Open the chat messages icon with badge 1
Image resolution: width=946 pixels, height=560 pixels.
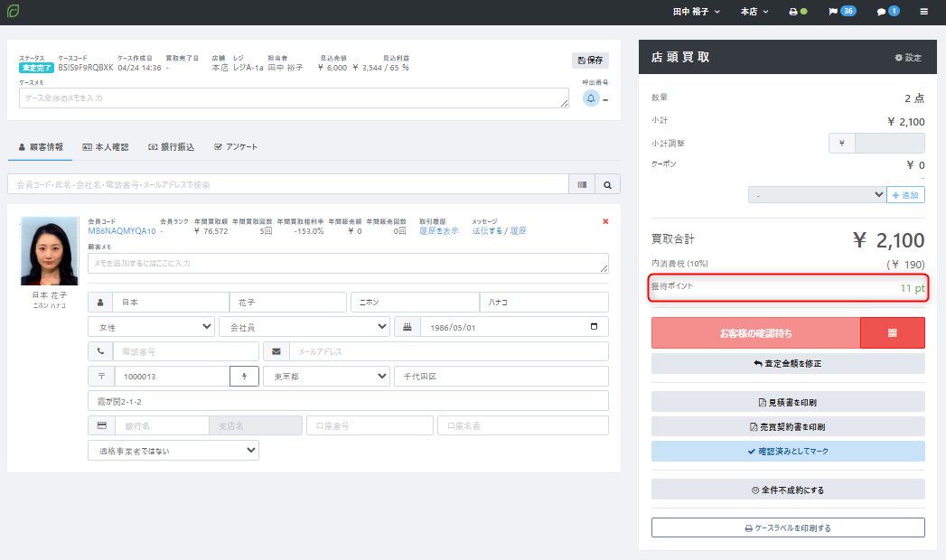[x=887, y=12]
